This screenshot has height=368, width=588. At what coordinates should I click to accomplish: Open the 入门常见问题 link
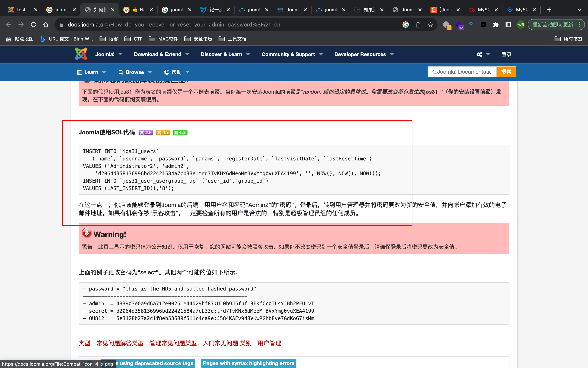(x=221, y=343)
